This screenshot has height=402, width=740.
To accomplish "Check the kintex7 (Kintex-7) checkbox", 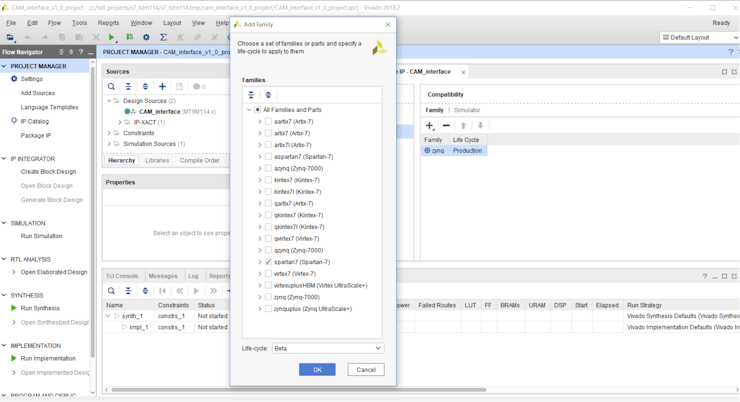I will pos(269,180).
